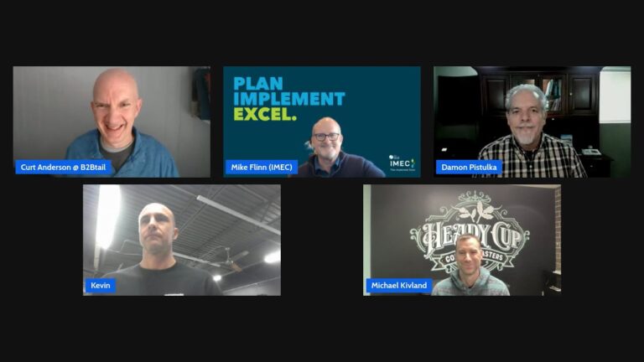Click the hanging clothing in the tile labeled Curt Anderson @ B2Btail

click(x=202, y=94)
